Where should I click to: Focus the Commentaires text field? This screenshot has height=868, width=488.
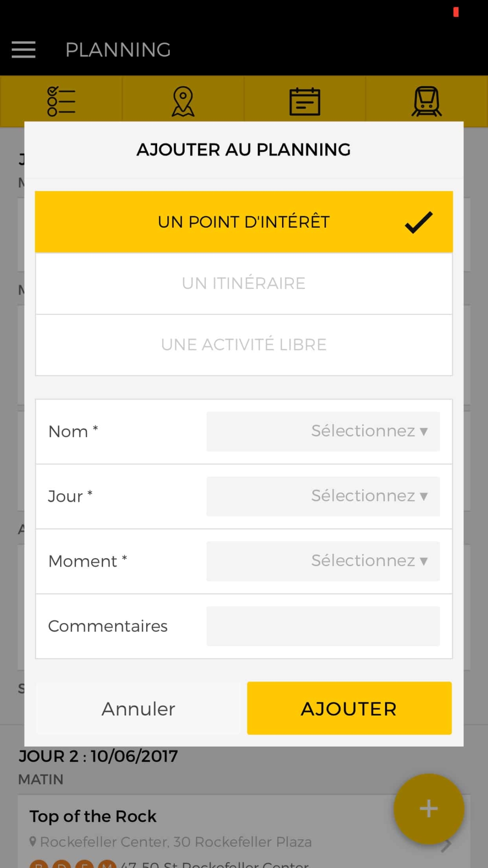[323, 626]
